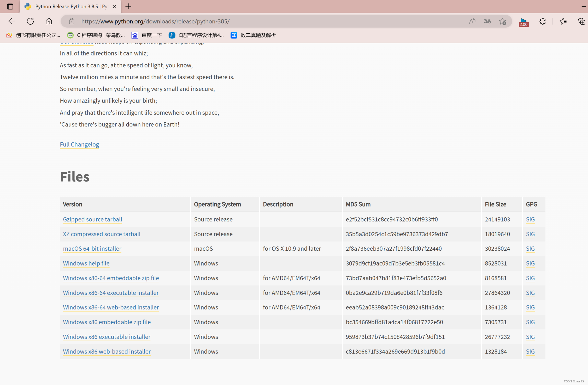
Task: Click the browser back arrow
Action: [12, 21]
